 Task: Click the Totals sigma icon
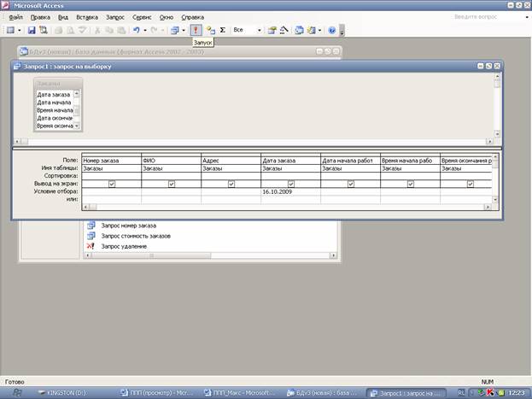[222, 30]
